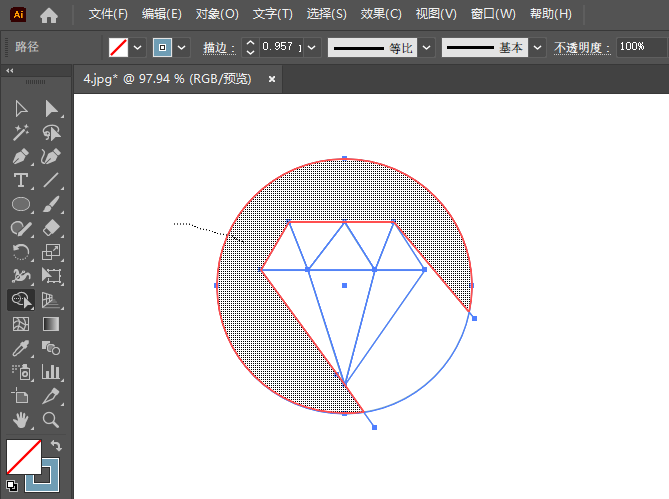Select the Pen tool
Screen dimensions: 669x499
(21, 157)
